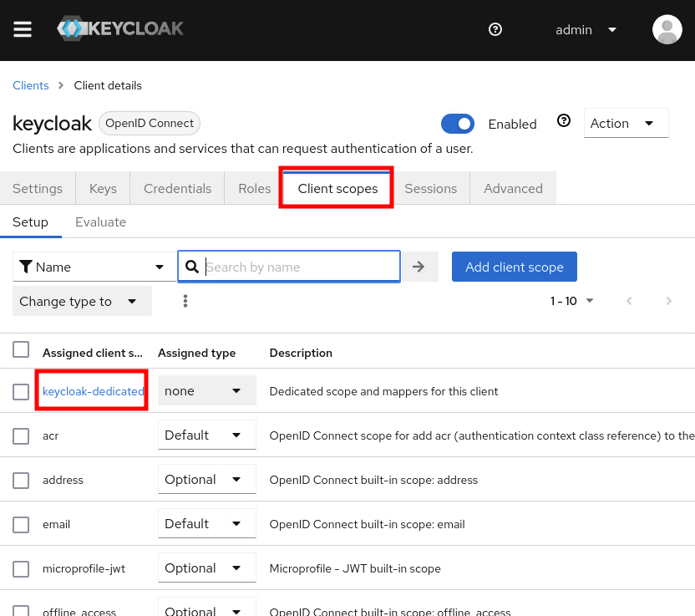Open the Setup sub-tab

click(31, 222)
